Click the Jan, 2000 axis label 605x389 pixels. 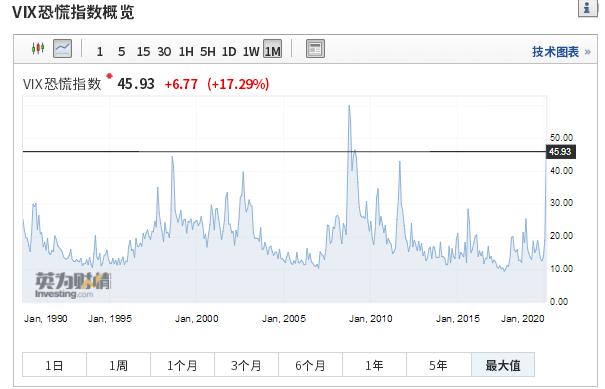click(x=196, y=319)
